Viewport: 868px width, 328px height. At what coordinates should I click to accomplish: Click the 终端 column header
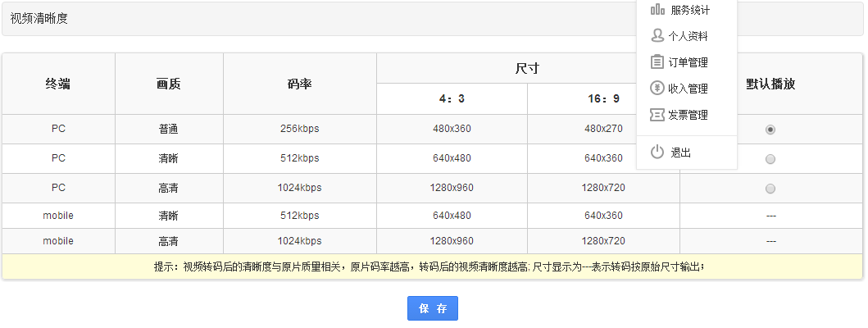(58, 84)
